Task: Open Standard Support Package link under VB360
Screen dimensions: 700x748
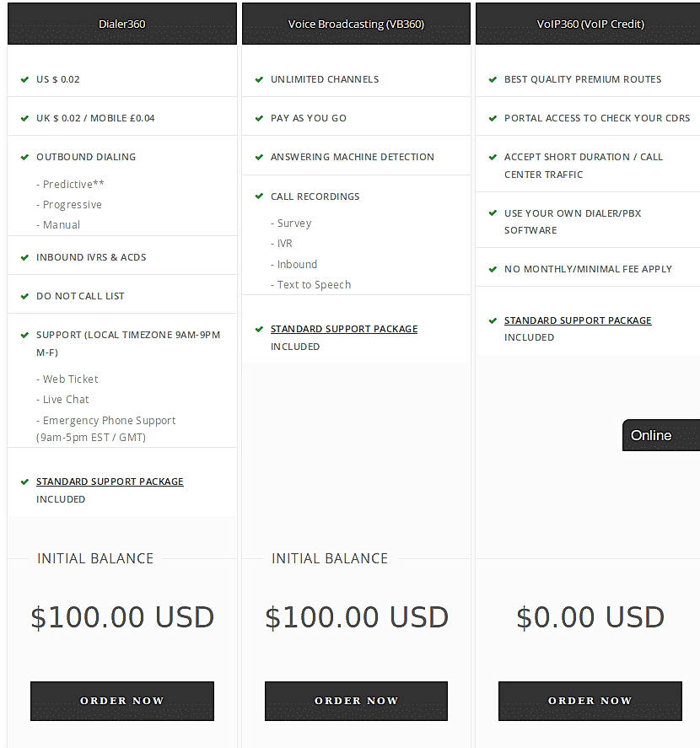Action: 344,329
